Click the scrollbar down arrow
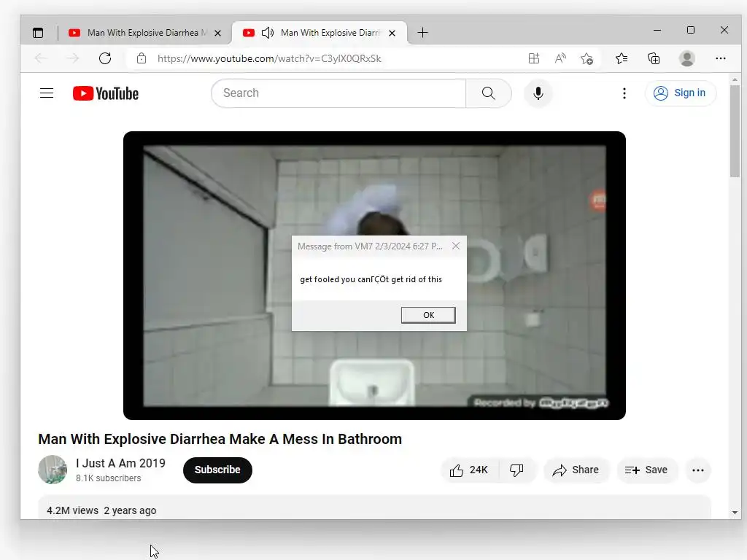 click(735, 513)
